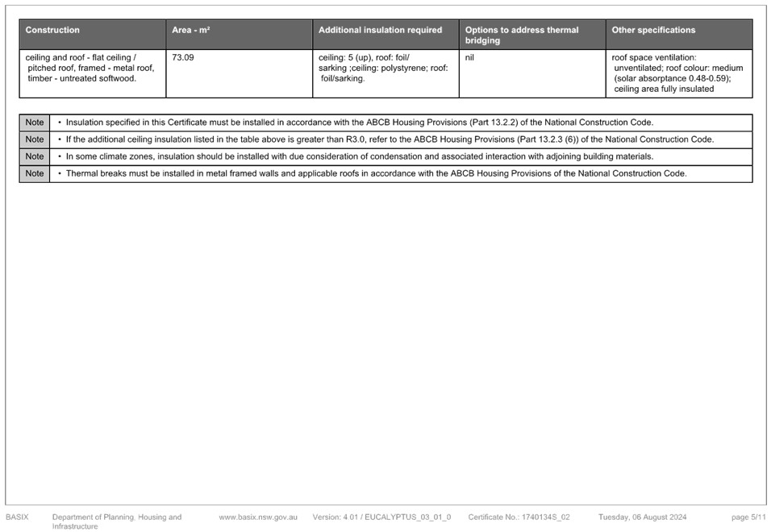Click the Note label beside 'Thermal breaks must be installed'
The height and width of the screenshot is (532, 771).
[35, 173]
